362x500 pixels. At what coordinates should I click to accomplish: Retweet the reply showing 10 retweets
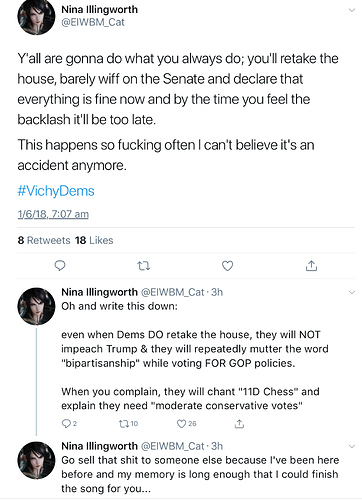[x=128, y=423]
